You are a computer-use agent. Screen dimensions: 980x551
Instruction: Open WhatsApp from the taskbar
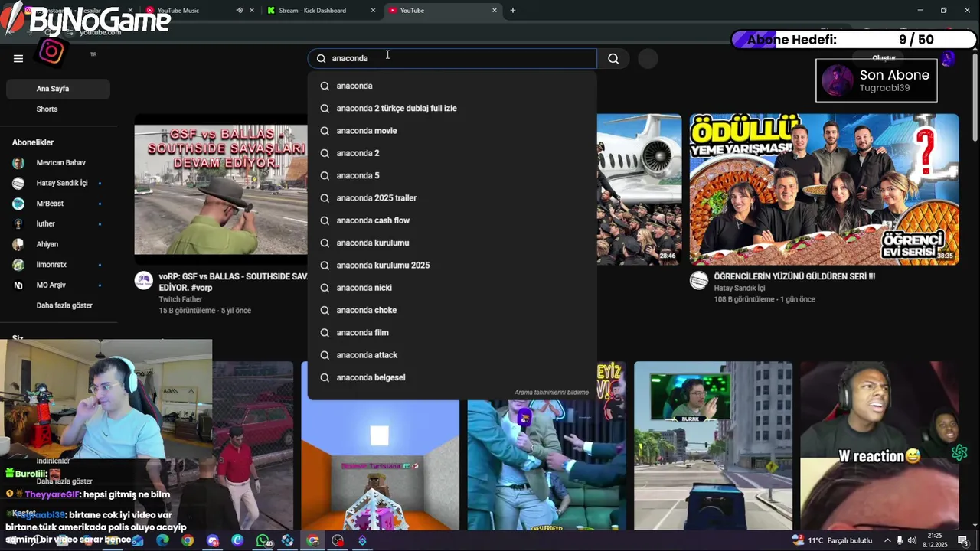tap(263, 540)
